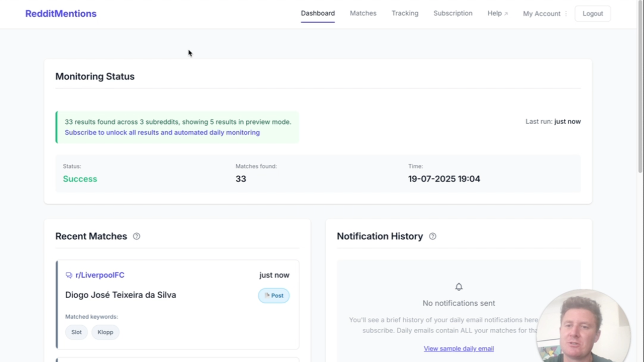Open Help in new window
Screen dimensions: 644x362
(x=497, y=14)
